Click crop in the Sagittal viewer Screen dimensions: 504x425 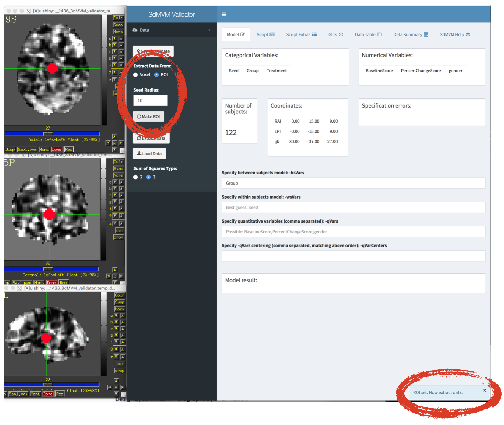click(x=120, y=371)
